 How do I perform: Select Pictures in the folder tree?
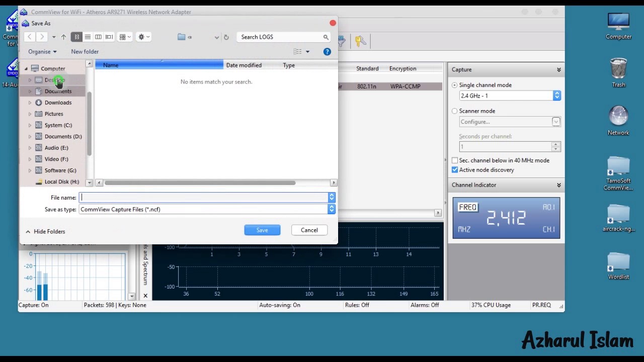click(53, 114)
